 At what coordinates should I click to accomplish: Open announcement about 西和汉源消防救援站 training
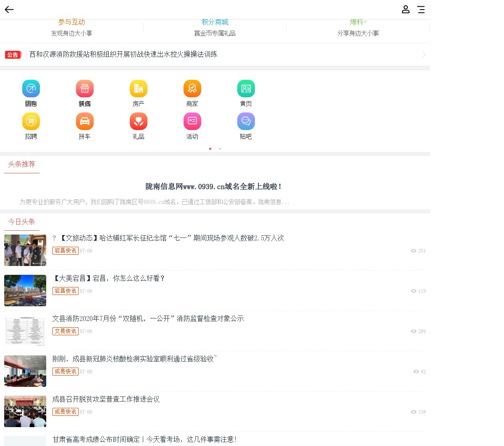(x=123, y=55)
